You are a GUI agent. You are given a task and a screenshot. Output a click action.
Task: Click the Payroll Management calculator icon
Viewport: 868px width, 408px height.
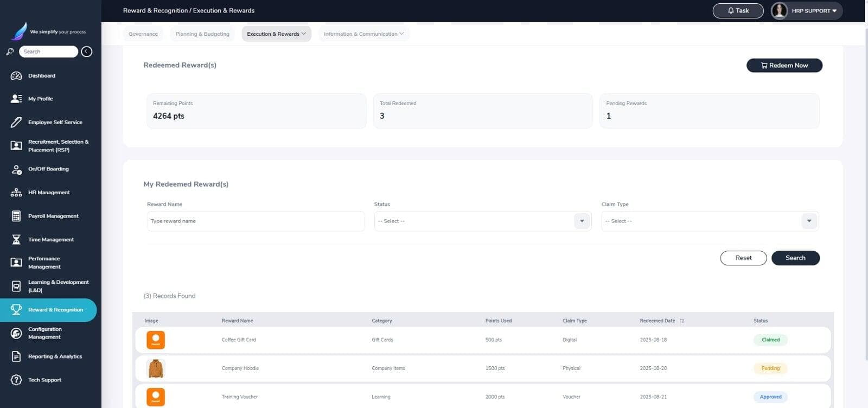(x=16, y=216)
